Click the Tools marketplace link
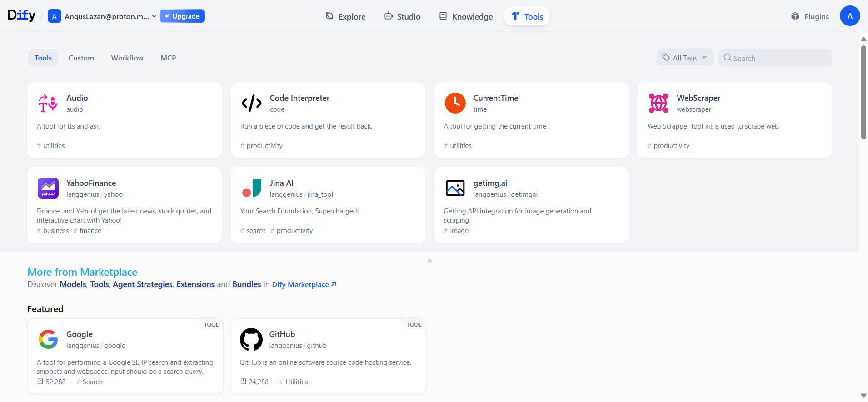Image resolution: width=868 pixels, height=402 pixels. click(100, 284)
